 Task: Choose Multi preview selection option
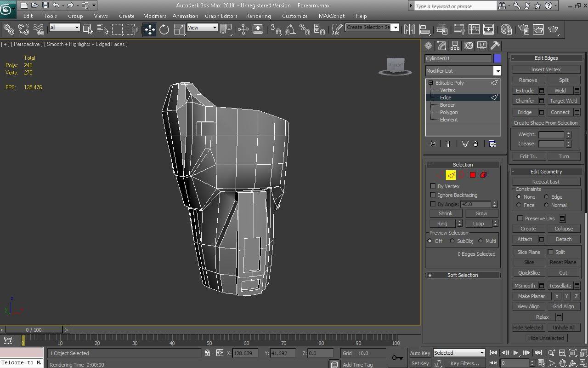click(x=481, y=241)
